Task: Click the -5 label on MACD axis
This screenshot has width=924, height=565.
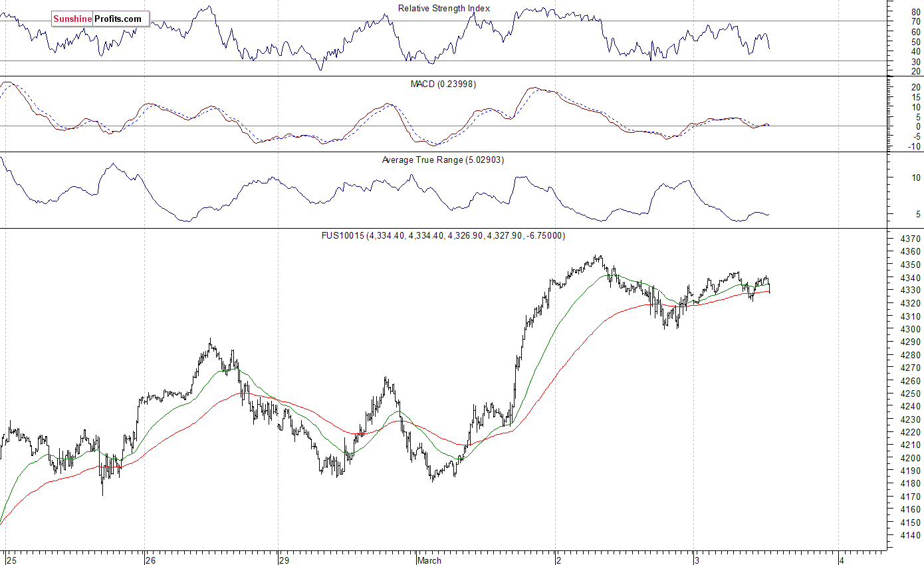Action: pyautogui.click(x=915, y=136)
